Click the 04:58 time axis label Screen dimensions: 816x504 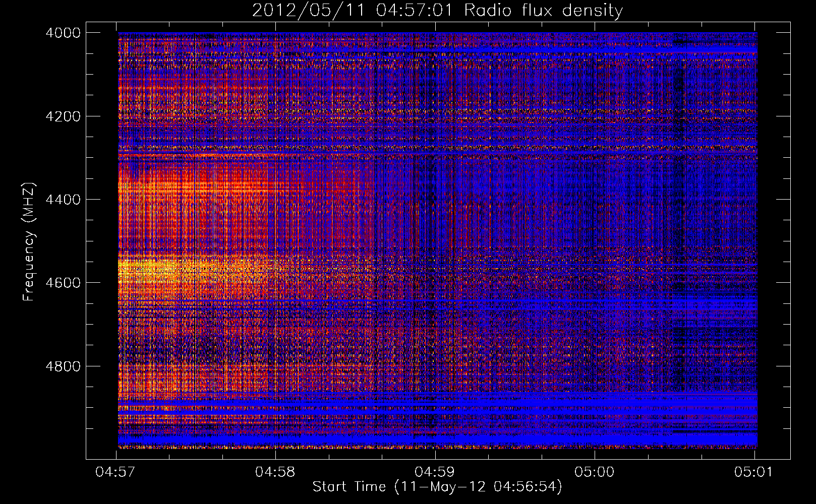coord(275,472)
